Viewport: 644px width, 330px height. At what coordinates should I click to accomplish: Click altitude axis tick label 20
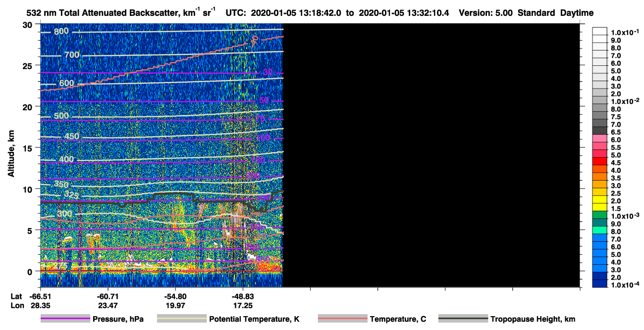click(28, 106)
